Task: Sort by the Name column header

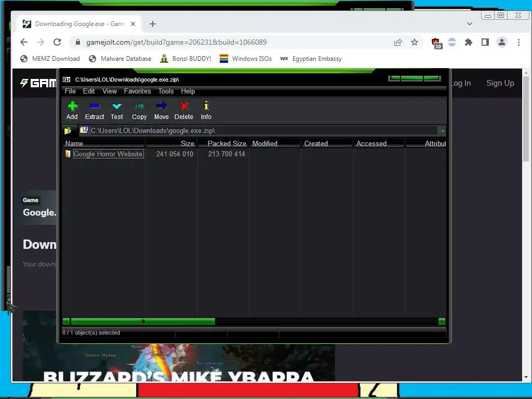Action: pyautogui.click(x=103, y=143)
